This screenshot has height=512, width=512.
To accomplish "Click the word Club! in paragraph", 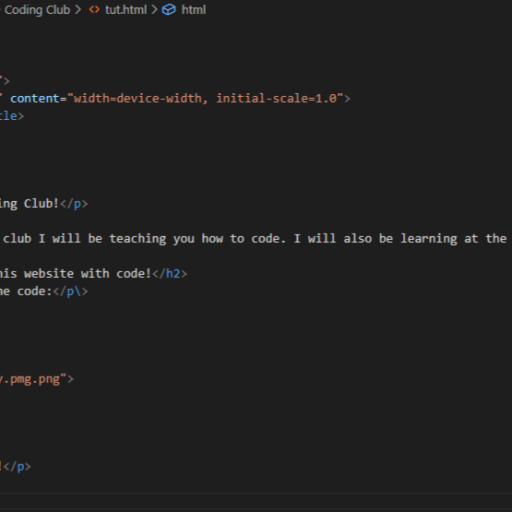I will tap(41, 204).
